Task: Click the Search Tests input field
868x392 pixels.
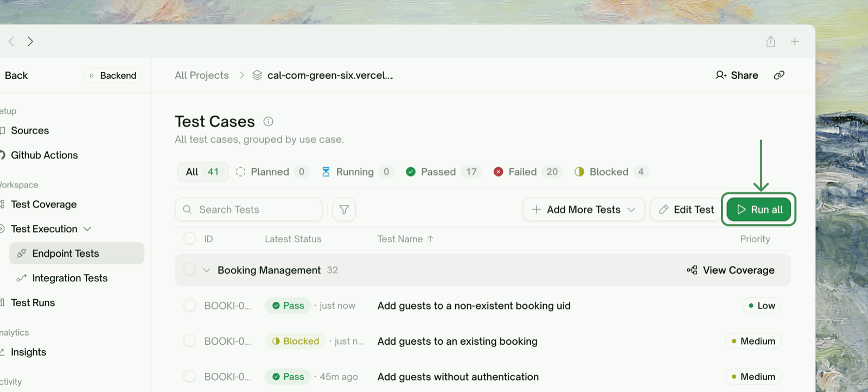Action: [x=248, y=210]
